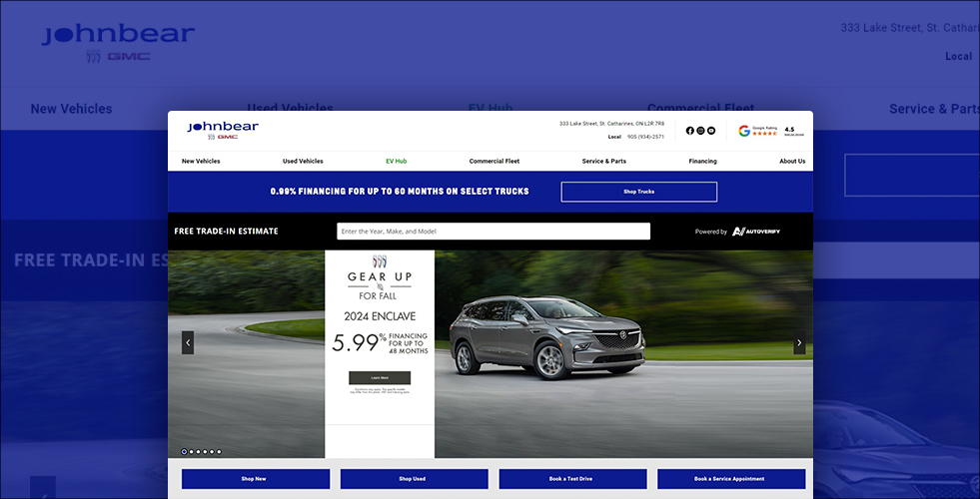This screenshot has height=499, width=980.
Task: Click the Shop Trucks button
Action: (x=638, y=192)
